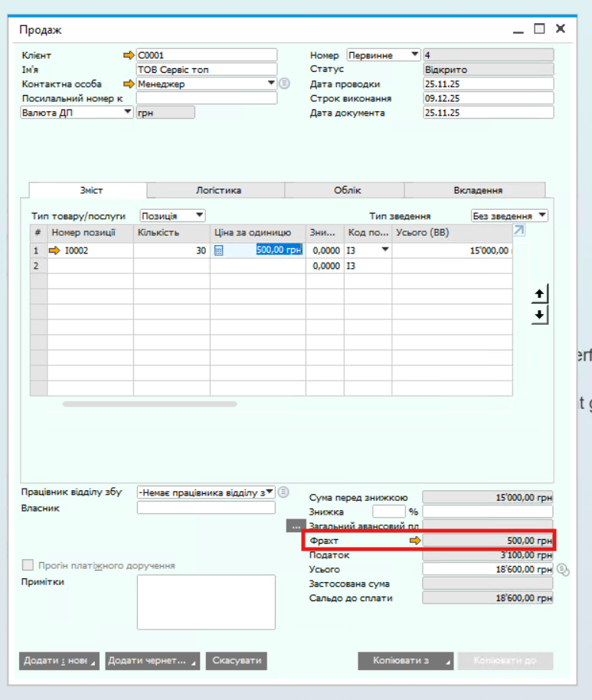Click the Копіювати з button
The image size is (592, 700).
(x=405, y=660)
